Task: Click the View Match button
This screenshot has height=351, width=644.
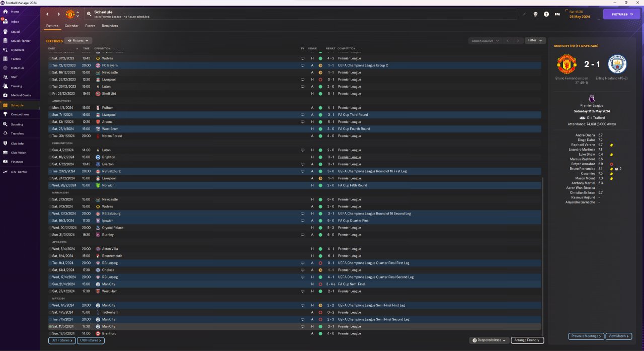Action: (x=619, y=336)
